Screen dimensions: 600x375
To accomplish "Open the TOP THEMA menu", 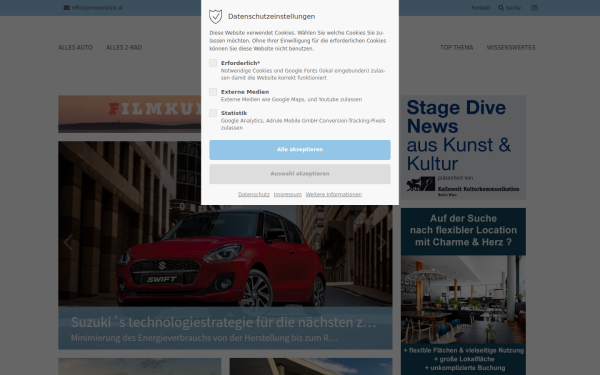I will [x=457, y=47].
